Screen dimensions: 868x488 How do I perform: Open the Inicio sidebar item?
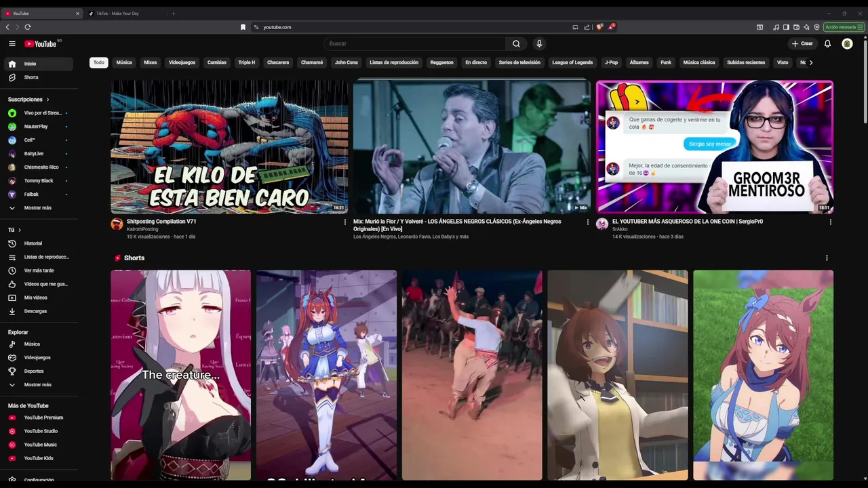point(37,64)
